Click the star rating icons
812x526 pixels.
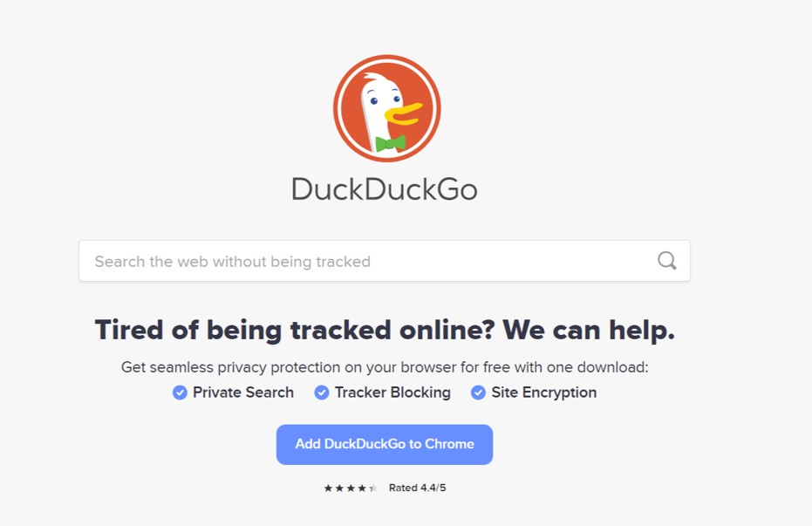(x=351, y=488)
